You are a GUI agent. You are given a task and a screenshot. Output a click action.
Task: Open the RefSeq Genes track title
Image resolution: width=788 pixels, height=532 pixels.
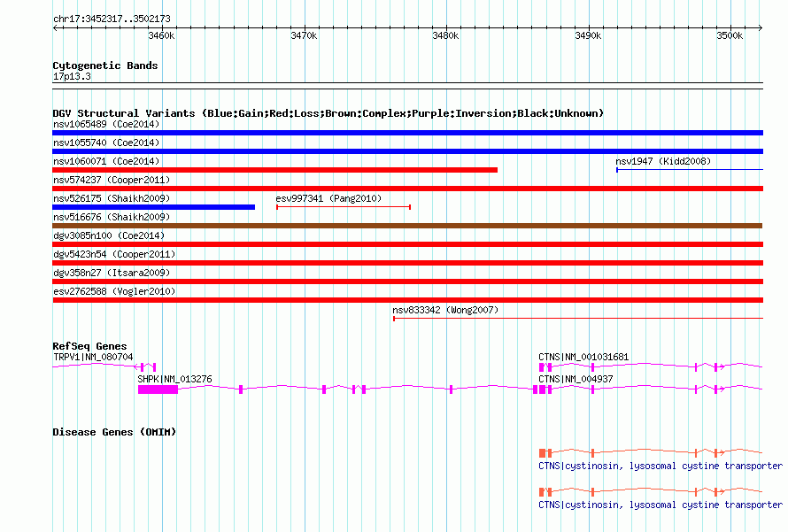(89, 346)
